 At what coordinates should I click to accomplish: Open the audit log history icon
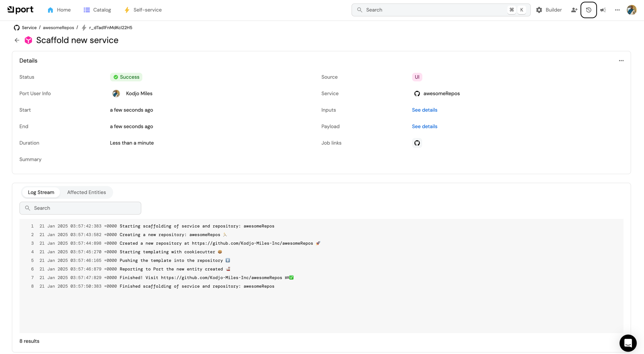pyautogui.click(x=588, y=10)
